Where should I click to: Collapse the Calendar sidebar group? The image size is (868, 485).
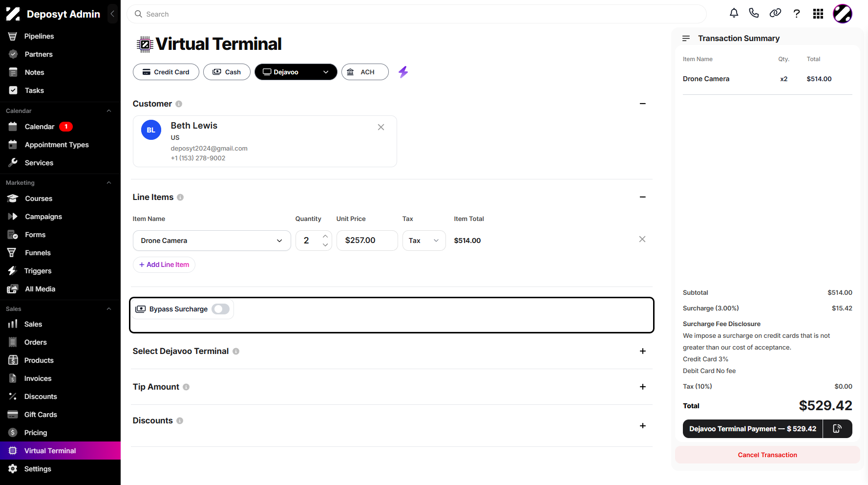pos(109,111)
